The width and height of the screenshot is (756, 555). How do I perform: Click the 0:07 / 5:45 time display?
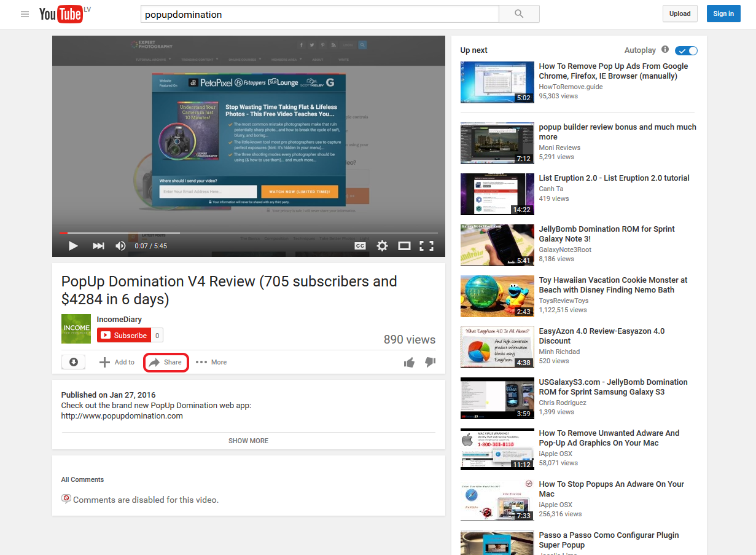[151, 246]
